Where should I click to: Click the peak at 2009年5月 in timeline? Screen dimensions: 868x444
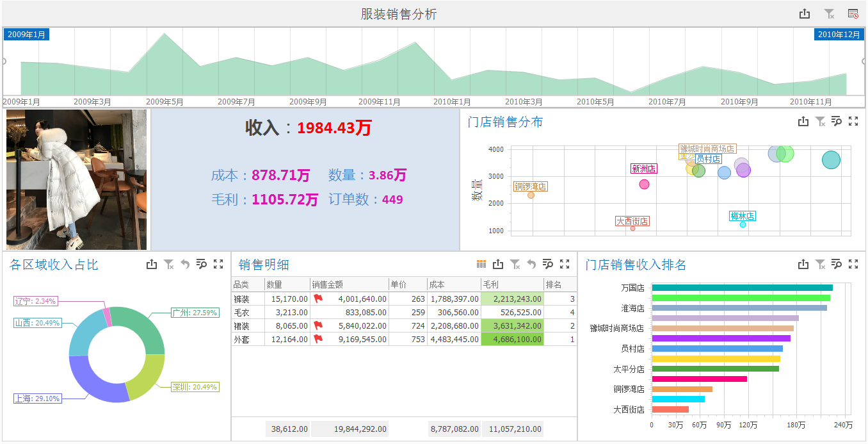pyautogui.click(x=165, y=34)
